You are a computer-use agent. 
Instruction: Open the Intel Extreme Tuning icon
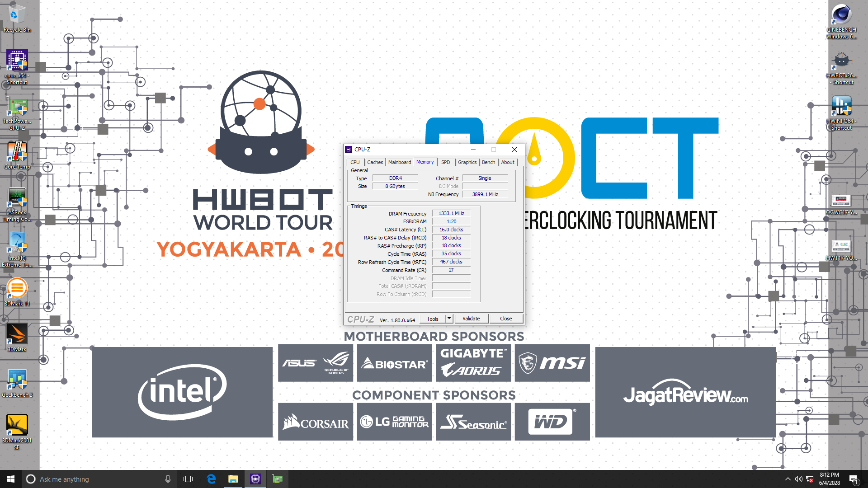(x=17, y=249)
